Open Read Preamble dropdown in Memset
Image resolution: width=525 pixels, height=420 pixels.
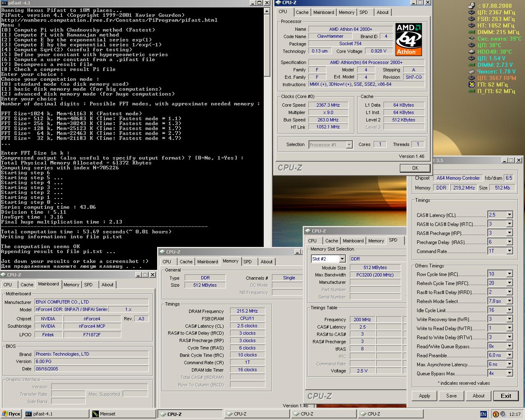[509, 355]
